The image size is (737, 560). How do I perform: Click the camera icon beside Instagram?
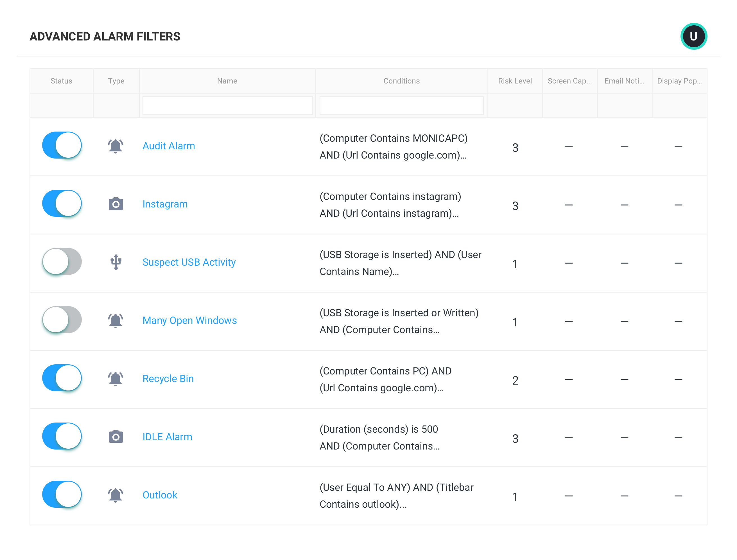(x=116, y=204)
